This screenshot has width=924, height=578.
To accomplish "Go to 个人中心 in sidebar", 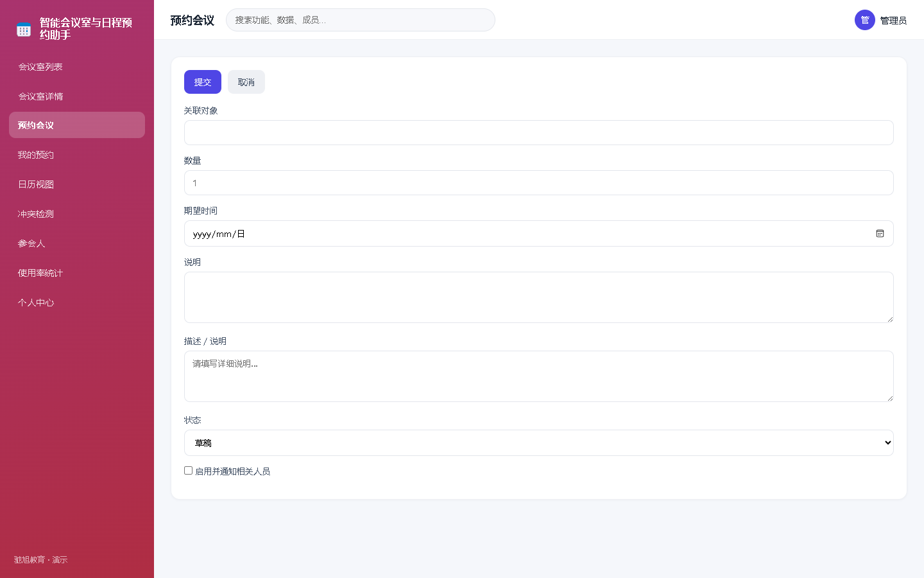I will 77,302.
